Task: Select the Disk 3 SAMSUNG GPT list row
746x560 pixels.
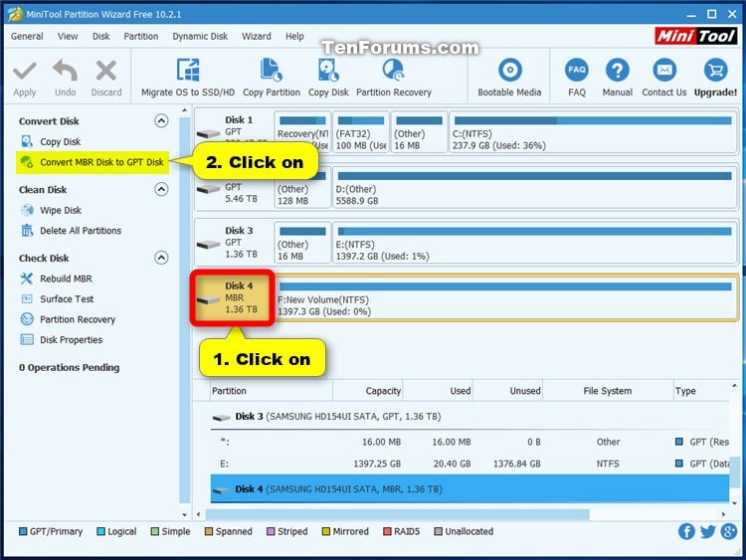Action: (470, 417)
